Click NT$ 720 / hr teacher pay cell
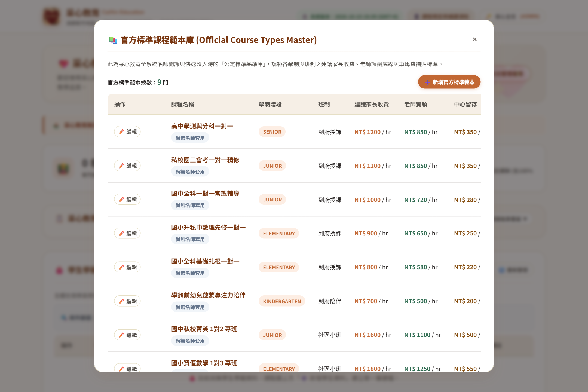 coord(421,200)
